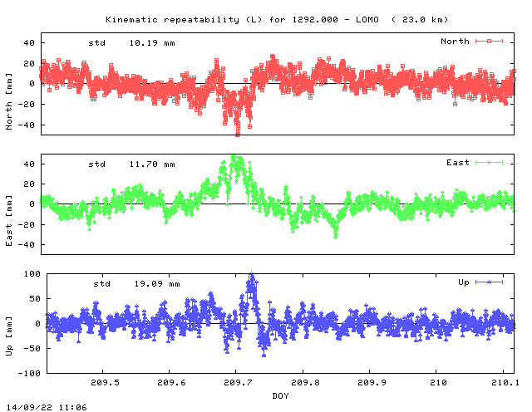Select the North legend marker sample

[489, 41]
